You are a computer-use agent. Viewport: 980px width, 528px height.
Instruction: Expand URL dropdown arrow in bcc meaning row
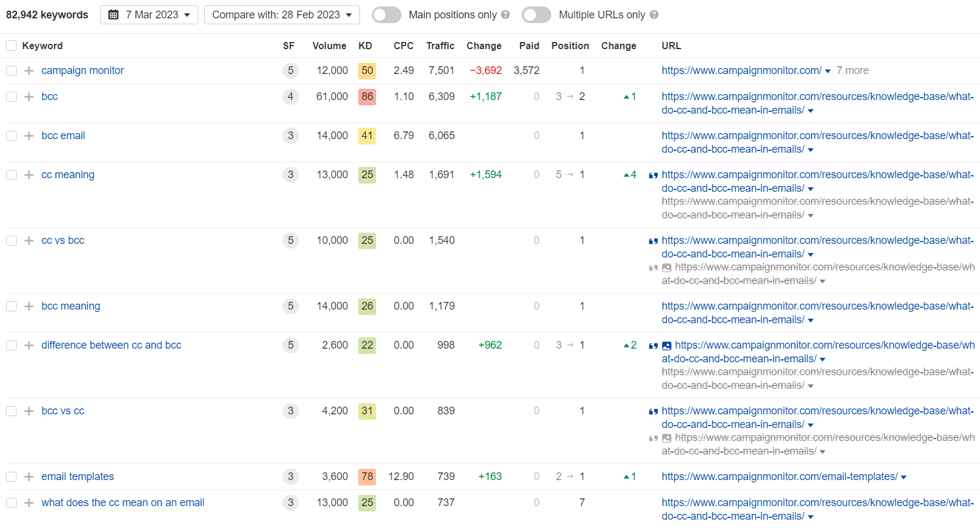pos(811,320)
